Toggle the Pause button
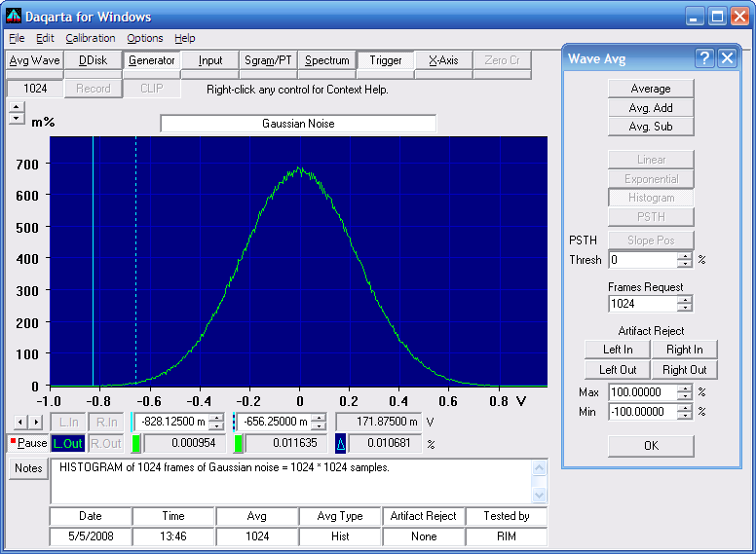 28,443
